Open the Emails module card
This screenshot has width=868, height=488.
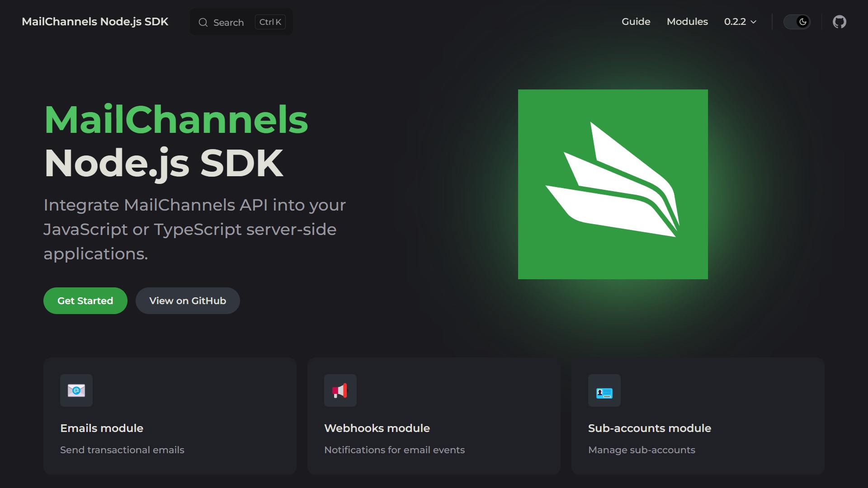(x=170, y=416)
